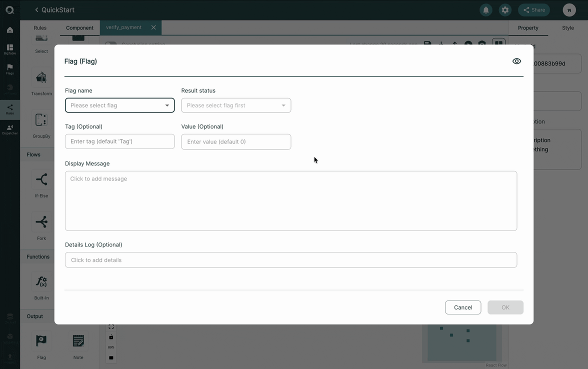The image size is (588, 369).
Task: Open notifications bell icon
Action: pos(485,10)
